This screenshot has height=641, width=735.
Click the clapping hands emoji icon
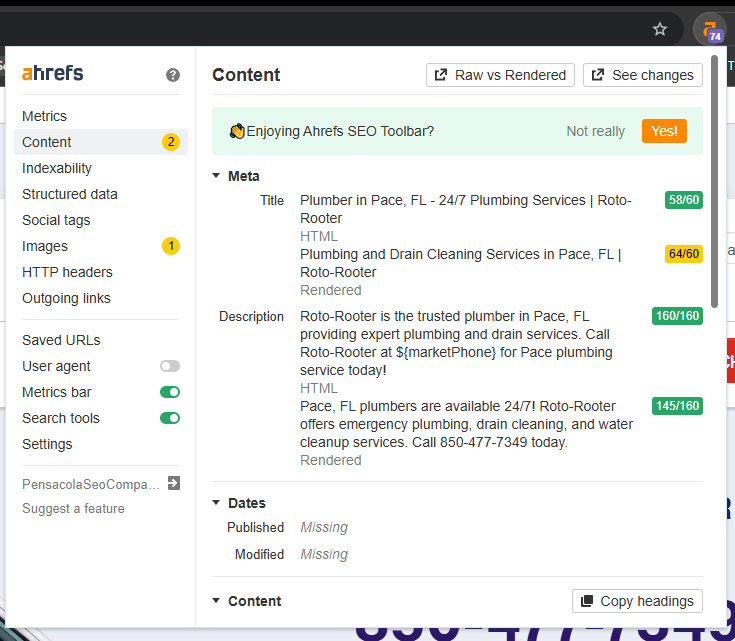[x=237, y=131]
